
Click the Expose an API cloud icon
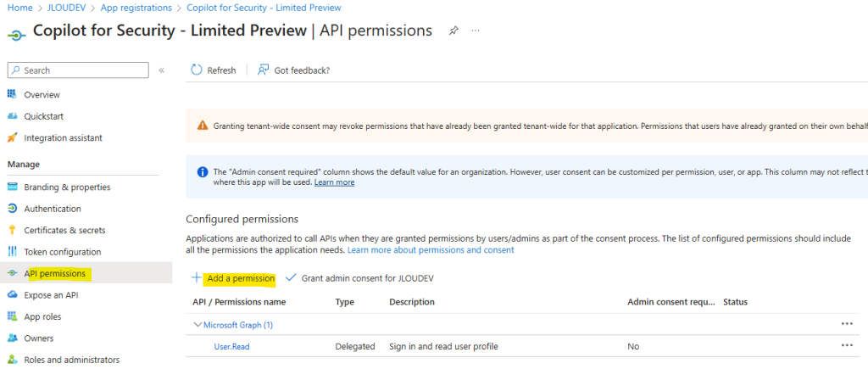(12, 294)
